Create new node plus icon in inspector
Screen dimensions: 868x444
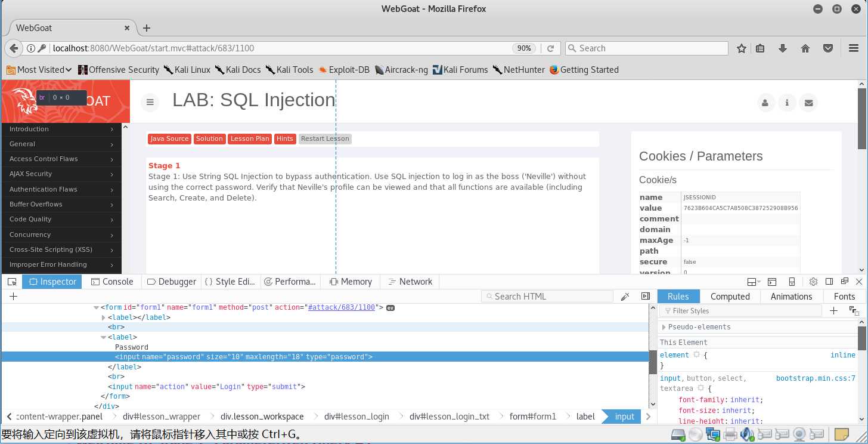[x=13, y=296]
